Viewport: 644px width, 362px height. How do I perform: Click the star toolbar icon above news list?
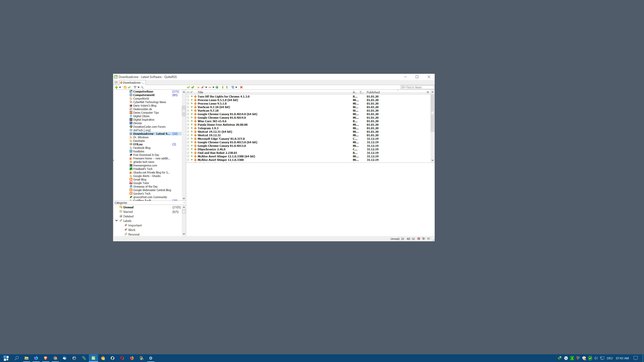pos(199,87)
